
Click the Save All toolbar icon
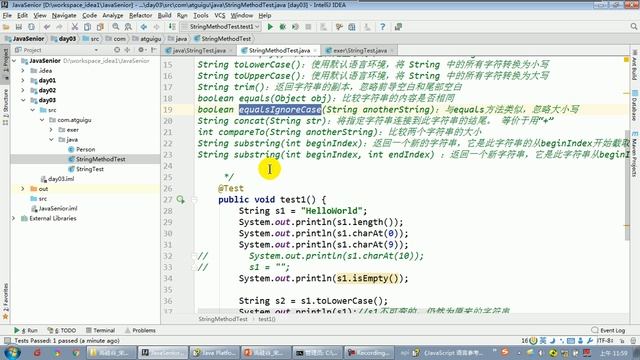pos(18,27)
